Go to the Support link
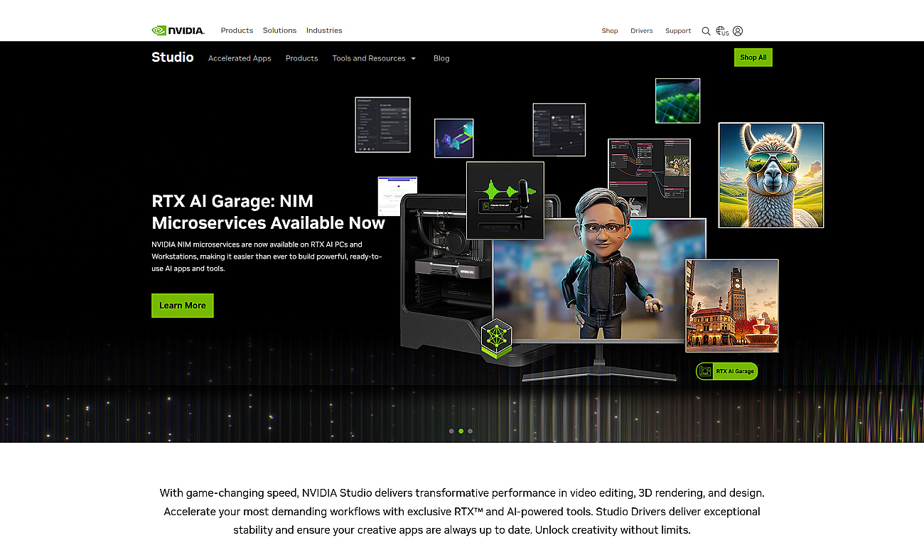 point(678,31)
